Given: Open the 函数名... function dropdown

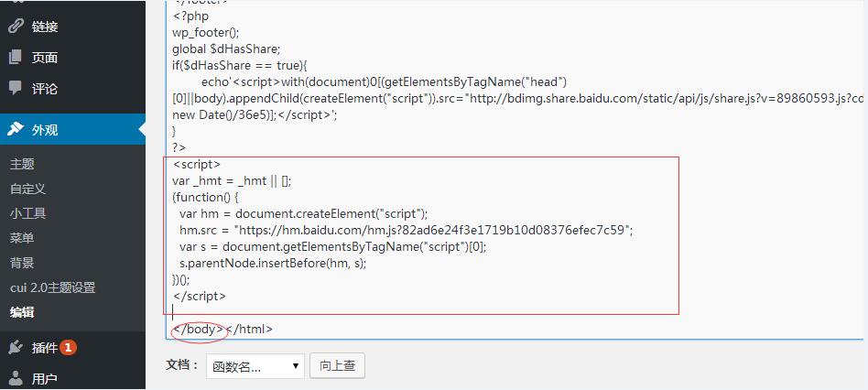Looking at the screenshot, I should [x=255, y=366].
